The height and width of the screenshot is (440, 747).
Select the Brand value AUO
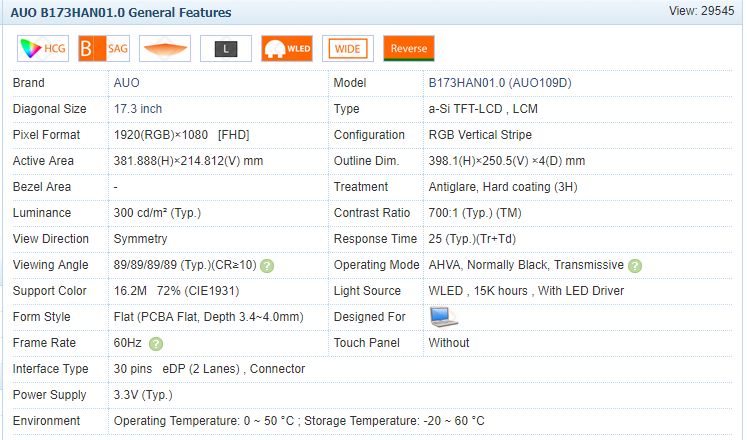[126, 83]
